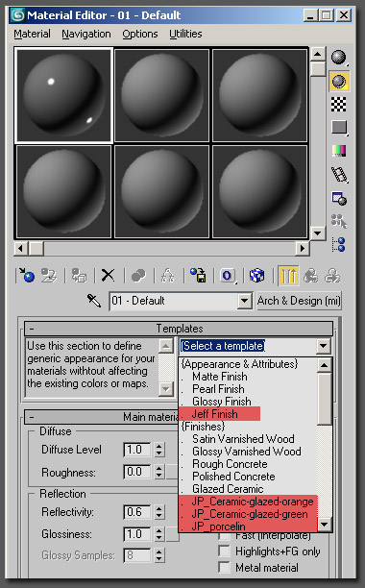Viewport: 365px width, 588px height.
Task: Click Put Material to Scene icon
Action: click(x=49, y=276)
